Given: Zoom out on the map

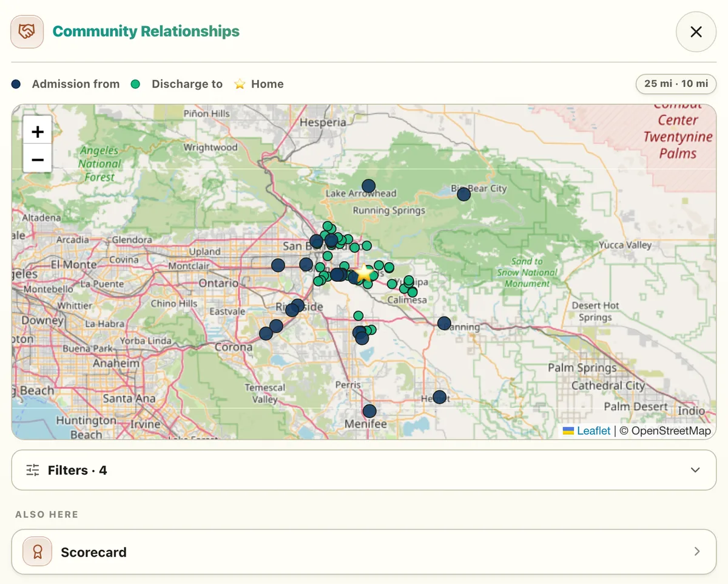Looking at the screenshot, I should [38, 160].
